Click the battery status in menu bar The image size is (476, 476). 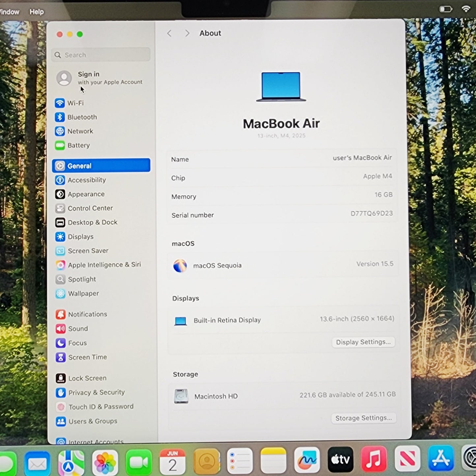pos(446,9)
